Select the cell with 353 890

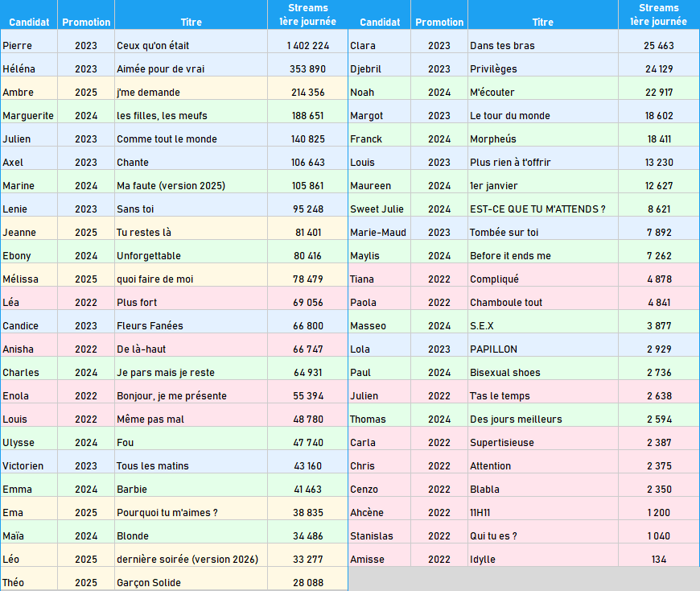pos(307,64)
